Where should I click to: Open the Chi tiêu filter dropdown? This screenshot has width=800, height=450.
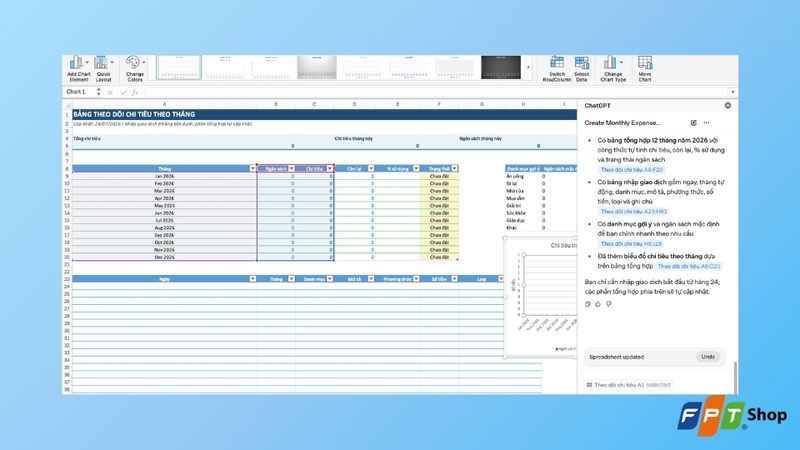click(x=330, y=168)
